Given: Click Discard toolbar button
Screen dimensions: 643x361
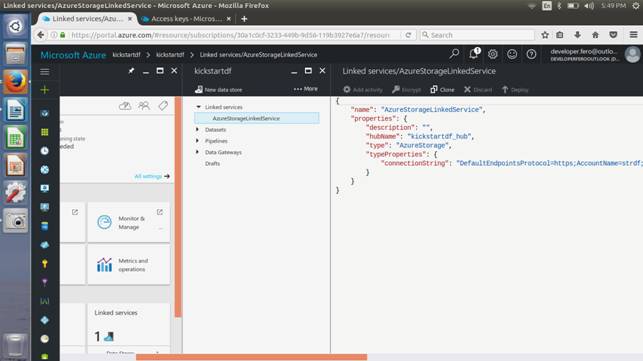Looking at the screenshot, I should point(478,89).
